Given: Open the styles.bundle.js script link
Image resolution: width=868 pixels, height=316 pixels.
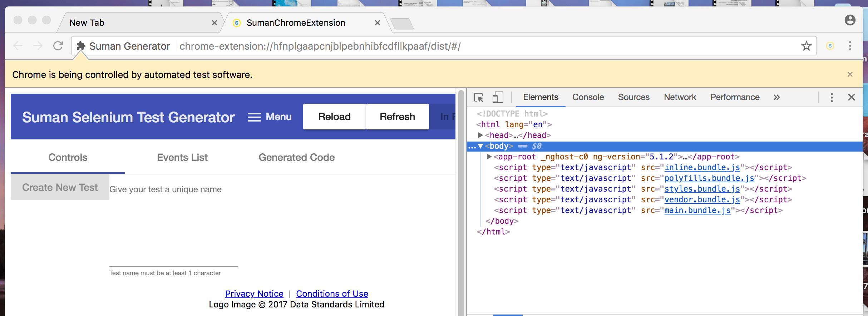Looking at the screenshot, I should click(702, 189).
